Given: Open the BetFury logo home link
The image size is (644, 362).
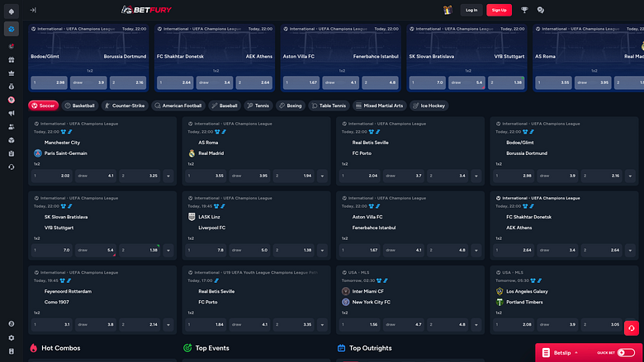Looking at the screenshot, I should coord(146,10).
